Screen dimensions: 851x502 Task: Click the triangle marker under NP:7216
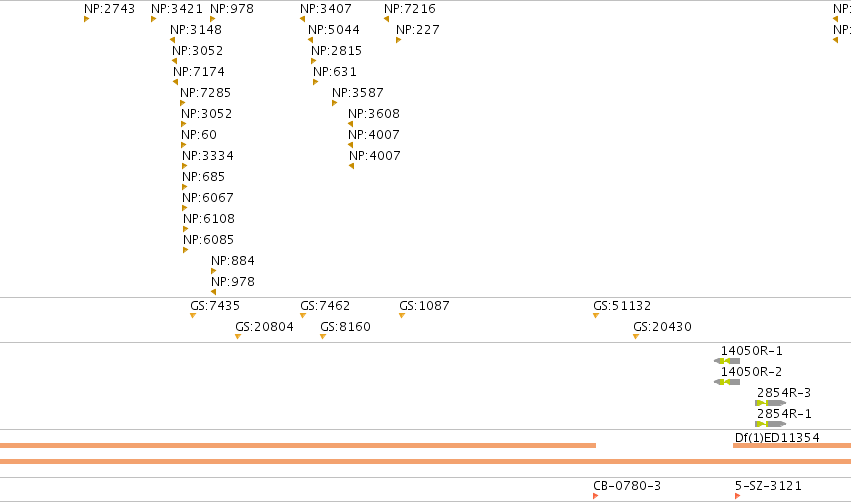pyautogui.click(x=386, y=20)
